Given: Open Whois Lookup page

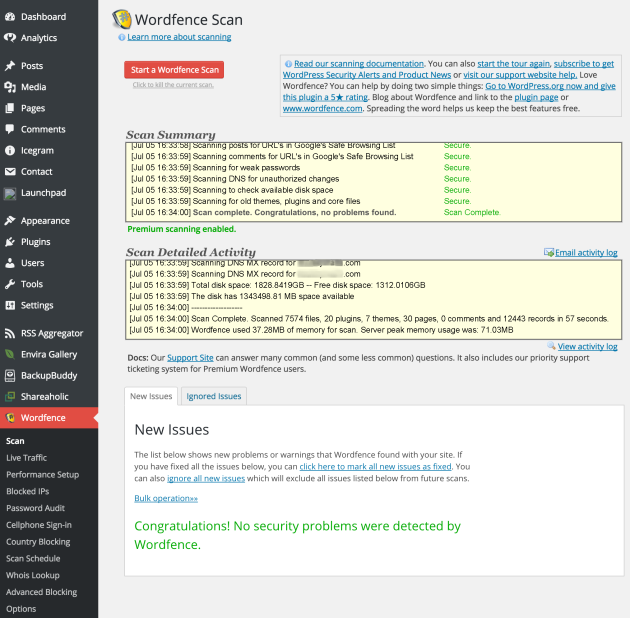Looking at the screenshot, I should pos(33,575).
